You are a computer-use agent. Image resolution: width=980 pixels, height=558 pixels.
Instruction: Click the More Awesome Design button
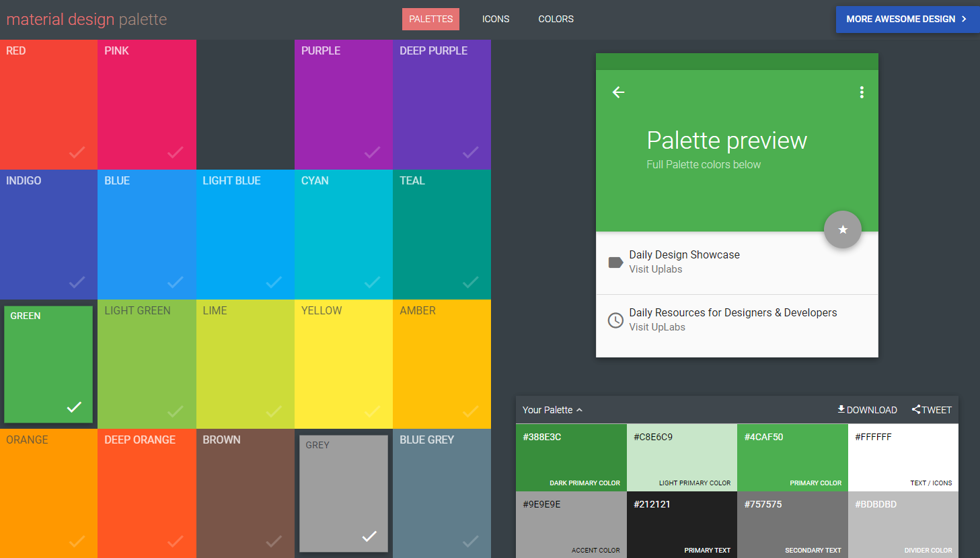[907, 19]
